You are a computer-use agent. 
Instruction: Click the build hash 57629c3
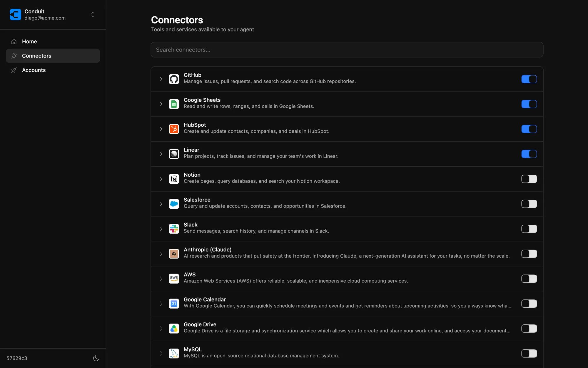[17, 358]
